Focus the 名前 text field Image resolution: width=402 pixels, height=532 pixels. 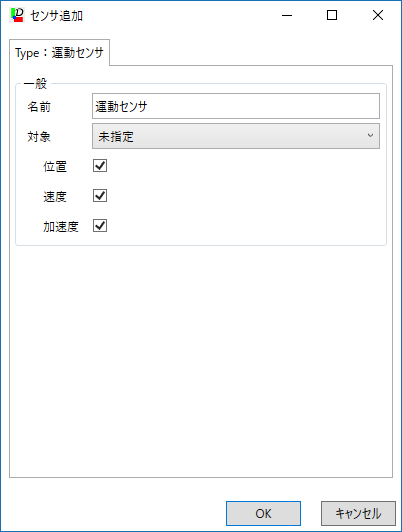click(236, 106)
